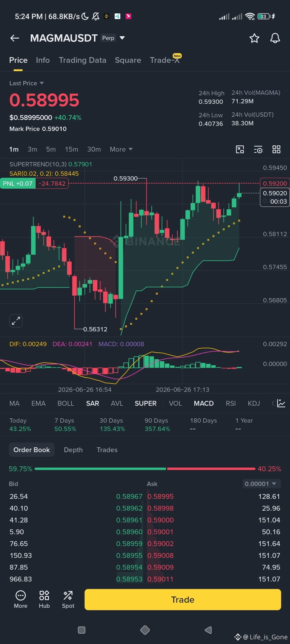Expand More intervals dropdown
Image resolution: width=290 pixels, height=644 pixels.
point(121,149)
